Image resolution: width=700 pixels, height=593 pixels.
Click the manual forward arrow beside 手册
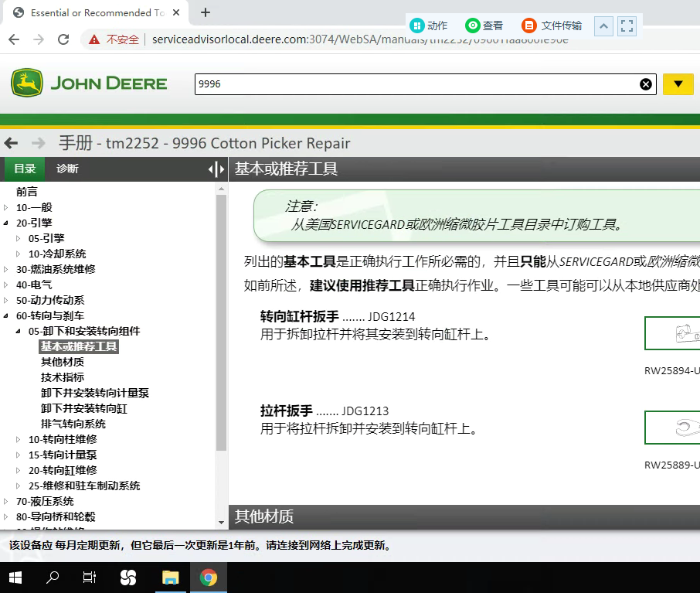pyautogui.click(x=39, y=144)
